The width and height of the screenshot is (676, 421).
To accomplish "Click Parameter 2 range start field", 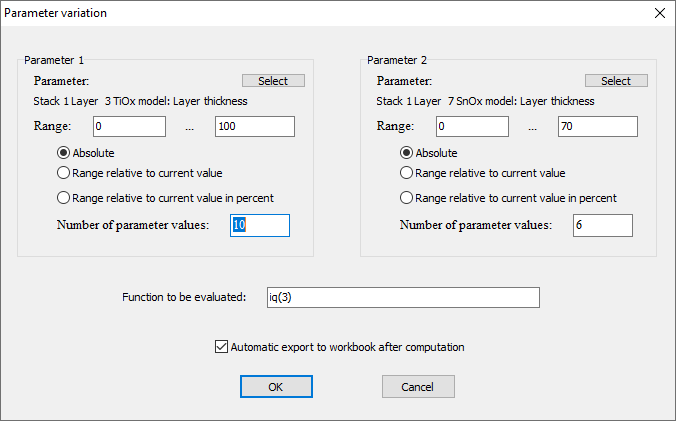I will tap(472, 126).
